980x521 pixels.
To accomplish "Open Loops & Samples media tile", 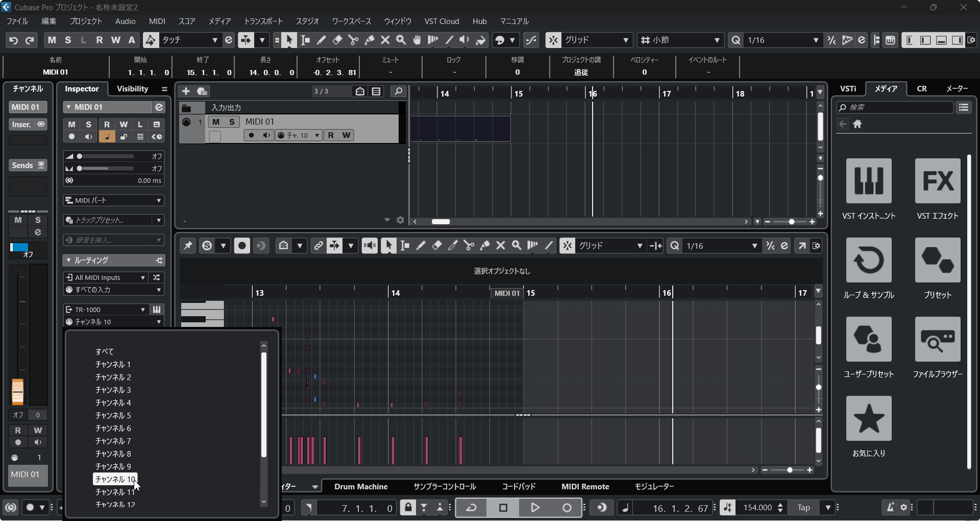I will pyautogui.click(x=868, y=260).
